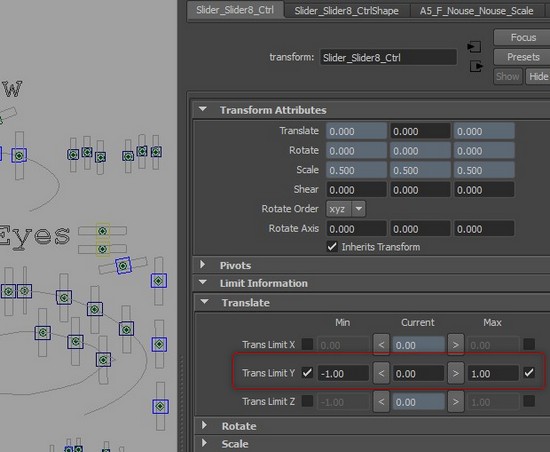Image resolution: width=550 pixels, height=452 pixels.
Task: Click the Rotate X value field
Action: [x=356, y=151]
